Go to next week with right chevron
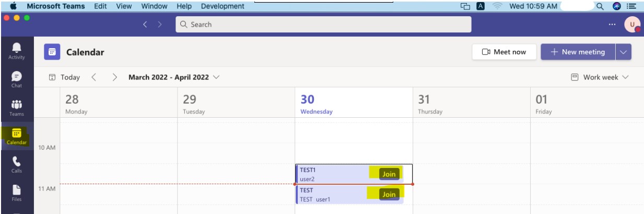 click(115, 77)
